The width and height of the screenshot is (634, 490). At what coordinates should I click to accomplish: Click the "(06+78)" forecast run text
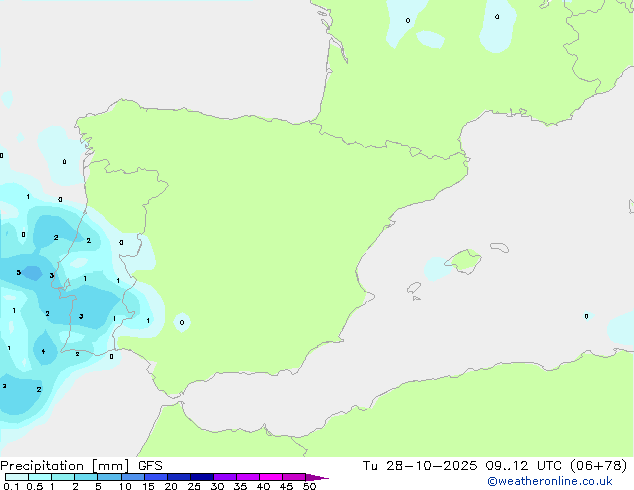click(599, 466)
